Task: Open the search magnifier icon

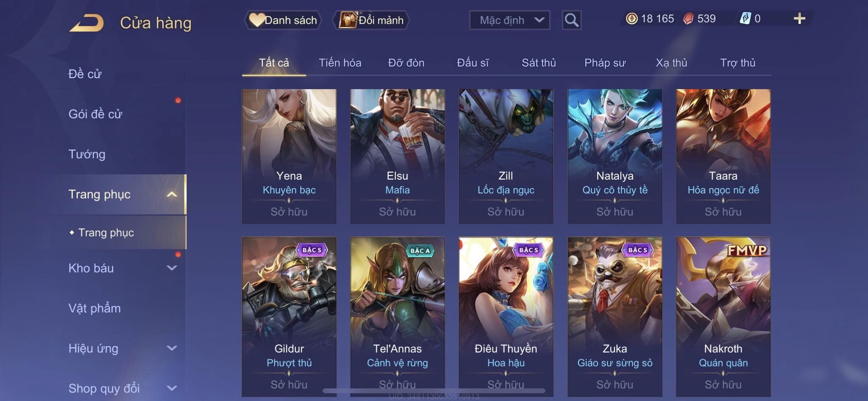Action: [x=571, y=20]
